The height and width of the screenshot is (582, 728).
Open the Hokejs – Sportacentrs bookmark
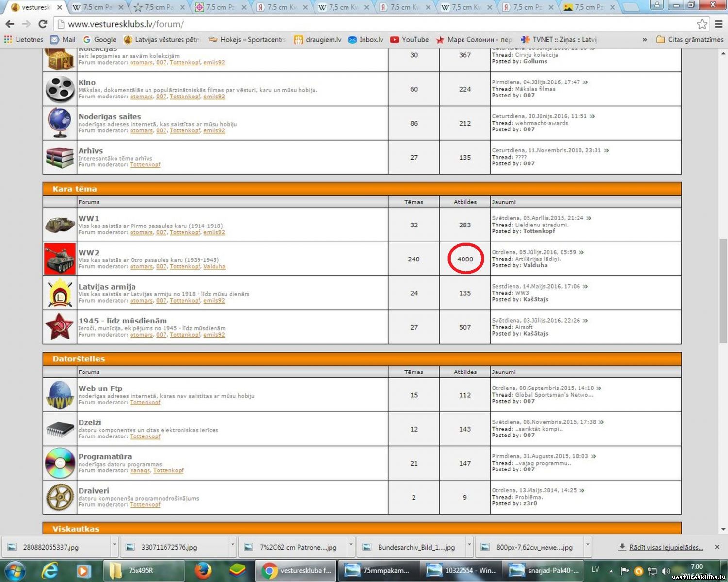click(x=247, y=40)
